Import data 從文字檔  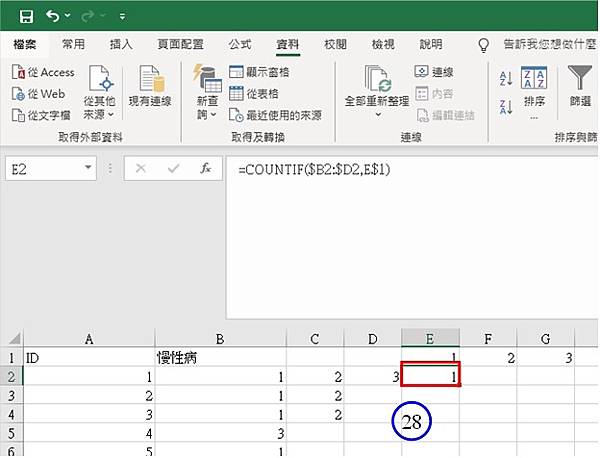[x=41, y=115]
